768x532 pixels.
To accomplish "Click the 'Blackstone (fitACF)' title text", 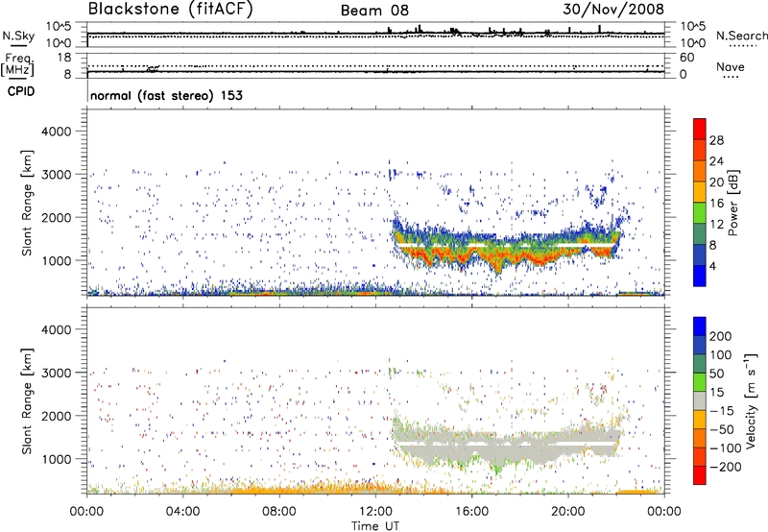I will click(170, 10).
